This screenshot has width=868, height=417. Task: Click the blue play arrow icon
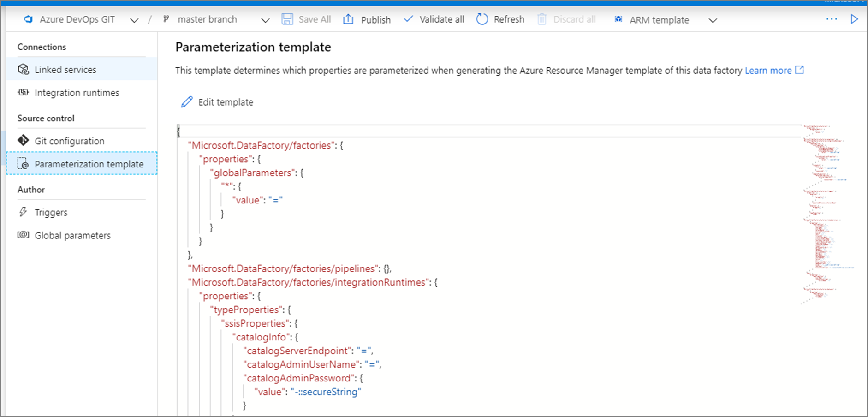pos(854,19)
